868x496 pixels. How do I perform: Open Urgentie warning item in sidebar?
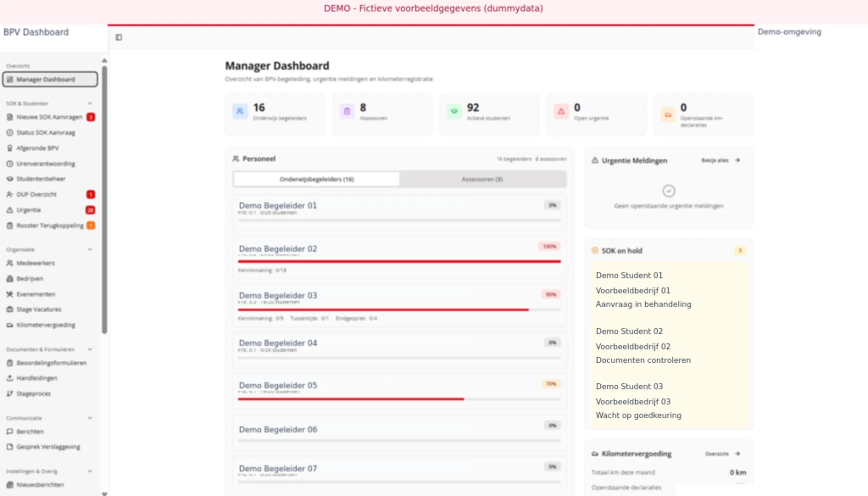pyautogui.click(x=50, y=210)
